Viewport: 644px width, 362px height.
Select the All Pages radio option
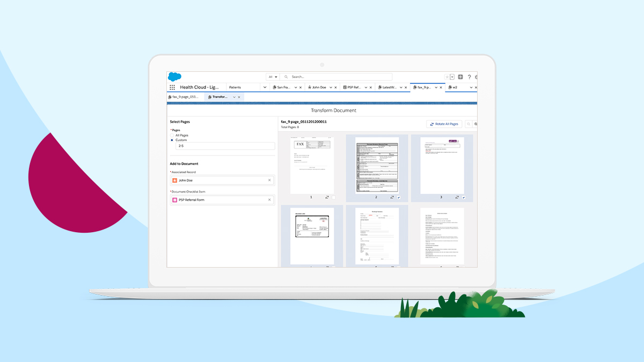172,135
